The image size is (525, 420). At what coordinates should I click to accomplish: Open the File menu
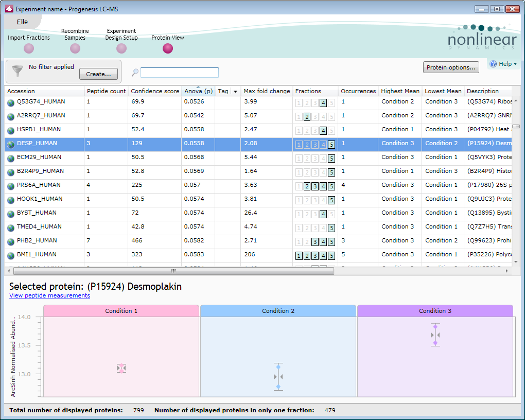[x=22, y=22]
